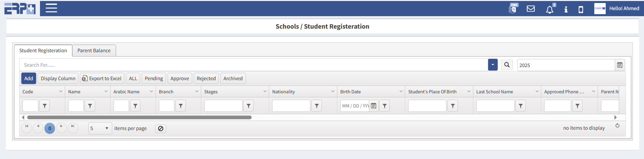Click the info icon in header

click(x=566, y=9)
